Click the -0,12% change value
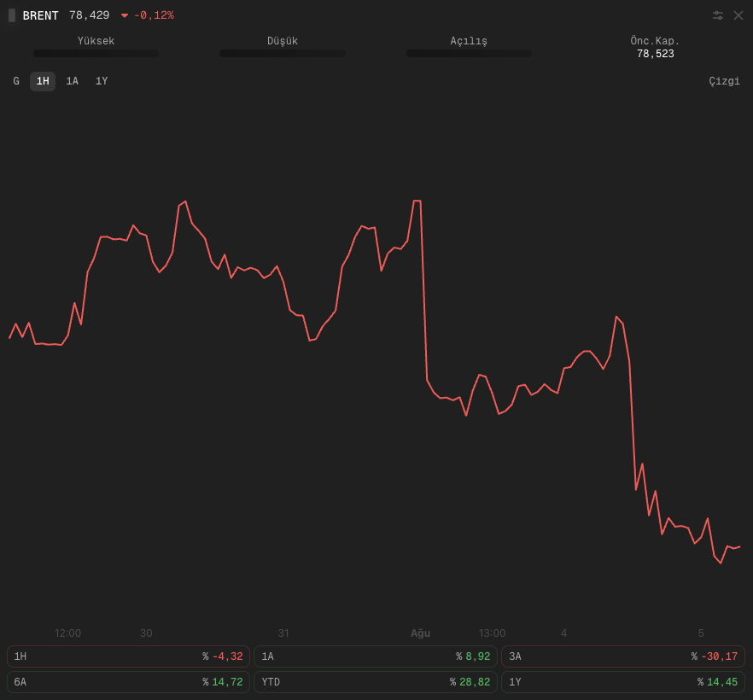 154,15
